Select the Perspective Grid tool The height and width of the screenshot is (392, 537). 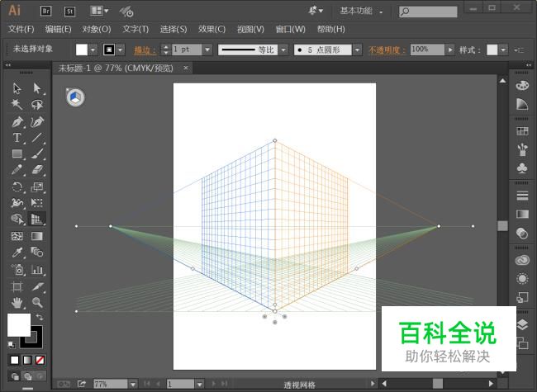click(37, 219)
